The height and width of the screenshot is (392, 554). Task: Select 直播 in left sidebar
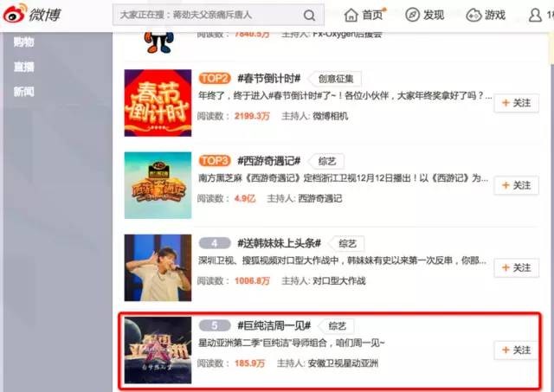tap(23, 67)
